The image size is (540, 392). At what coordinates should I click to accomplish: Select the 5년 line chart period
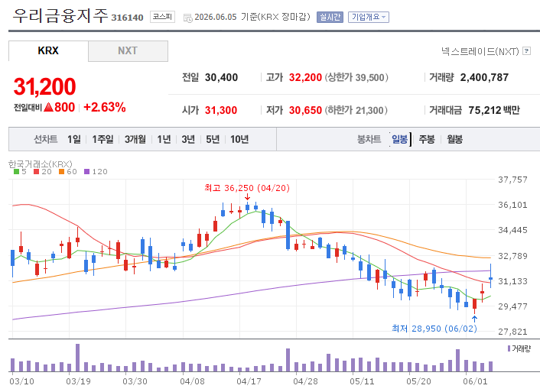213,139
